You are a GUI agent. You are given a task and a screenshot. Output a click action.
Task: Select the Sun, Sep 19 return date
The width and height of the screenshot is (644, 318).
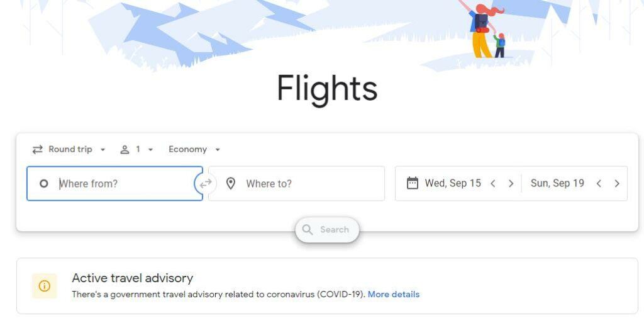tap(557, 183)
